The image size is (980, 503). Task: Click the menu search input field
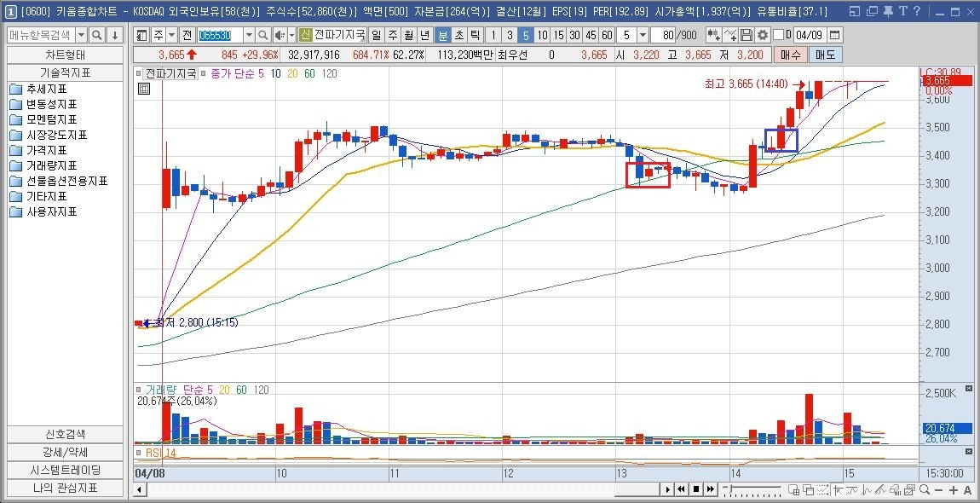[x=41, y=35]
